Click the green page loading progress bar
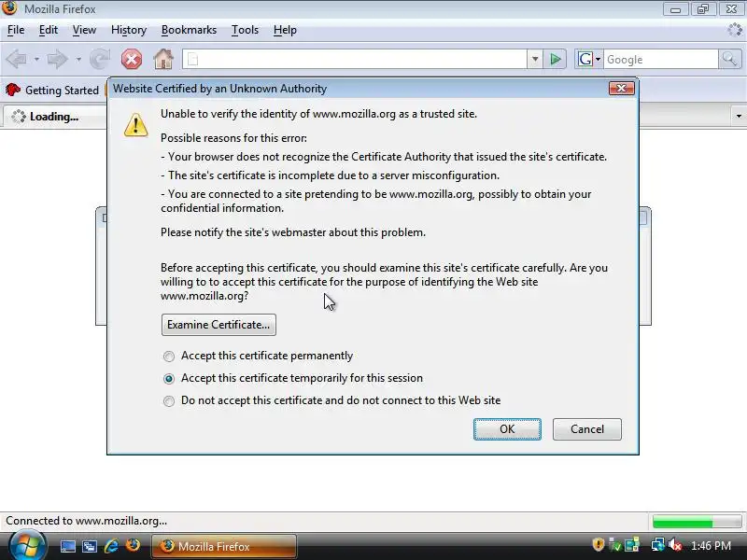Screen dimensions: 747x560 point(697,522)
